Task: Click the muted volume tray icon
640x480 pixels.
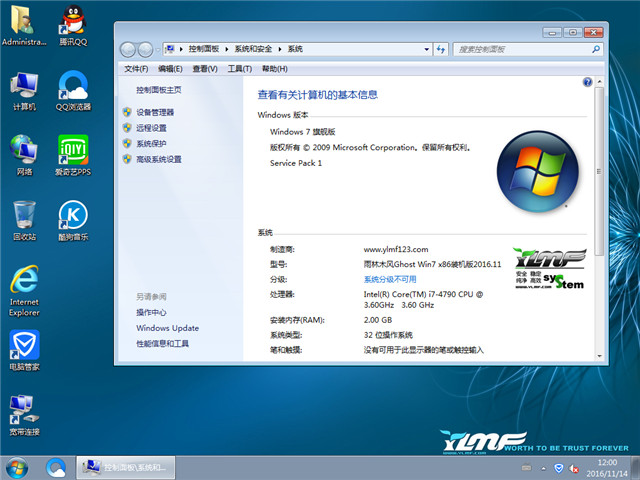Action: (x=574, y=468)
